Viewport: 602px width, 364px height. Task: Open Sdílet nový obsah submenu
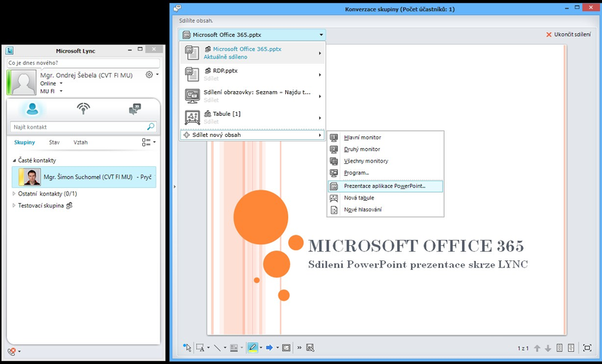pos(252,135)
